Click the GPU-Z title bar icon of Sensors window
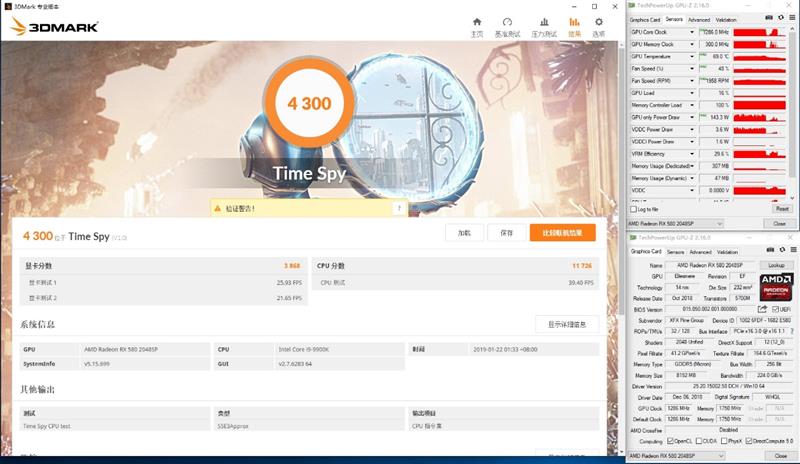 click(x=632, y=5)
